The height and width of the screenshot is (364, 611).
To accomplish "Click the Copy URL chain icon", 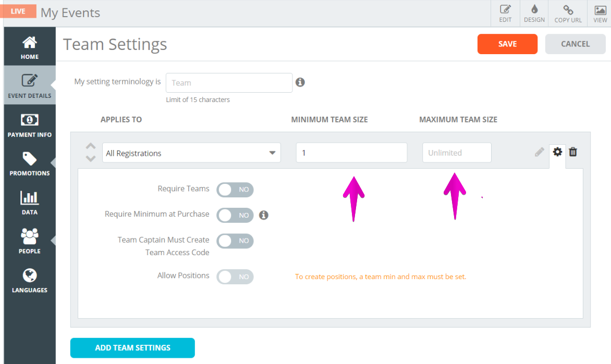I will coord(568,10).
